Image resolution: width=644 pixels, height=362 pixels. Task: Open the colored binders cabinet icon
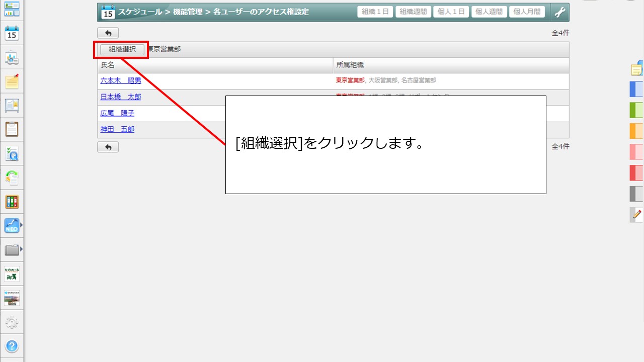point(12,202)
